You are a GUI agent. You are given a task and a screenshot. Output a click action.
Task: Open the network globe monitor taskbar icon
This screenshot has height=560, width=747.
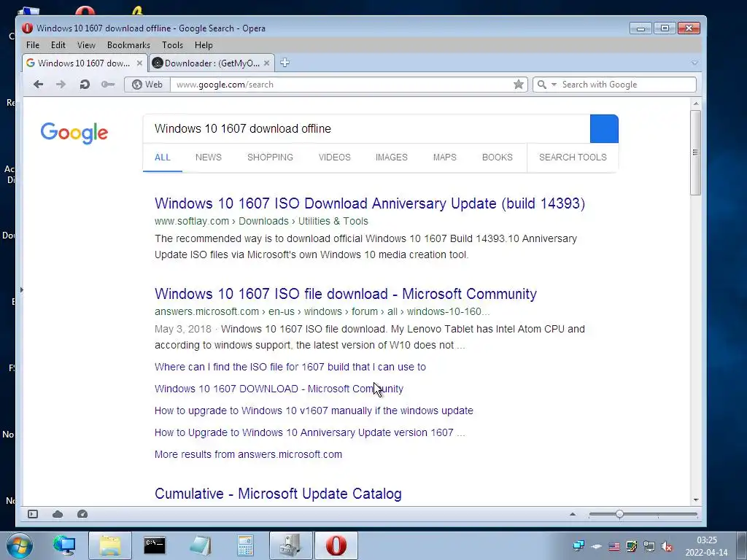coord(64,545)
